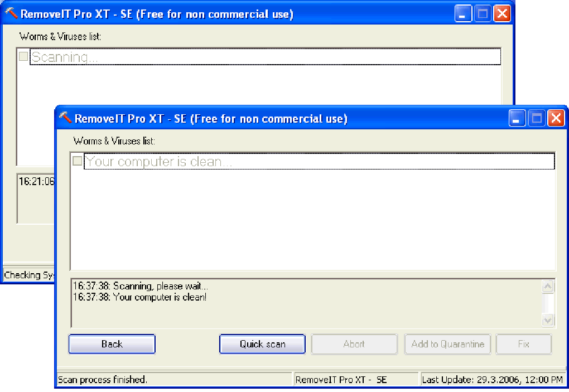Toggle the checkbox beside Your computer is clean
The width and height of the screenshot is (569, 392).
[x=76, y=161]
